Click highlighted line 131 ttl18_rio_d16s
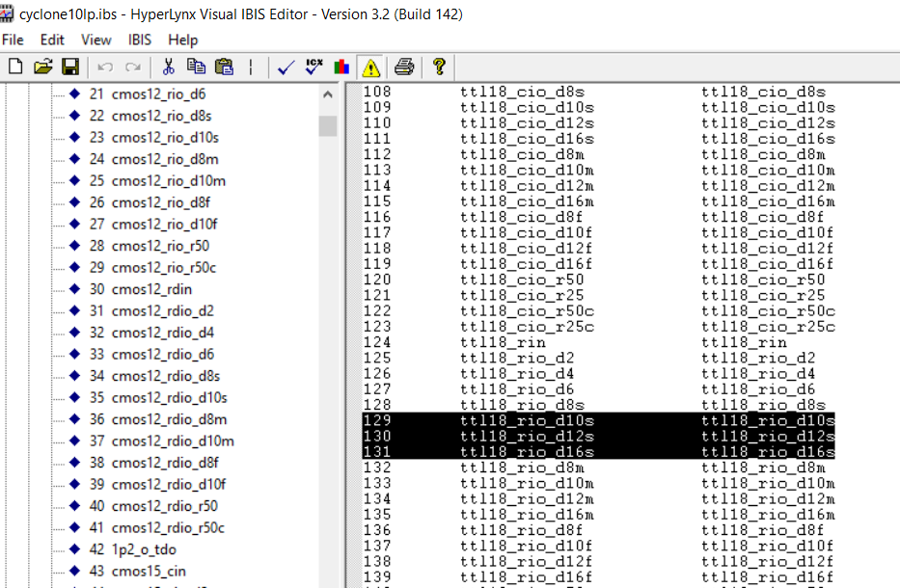900x588 pixels. pyautogui.click(x=599, y=452)
